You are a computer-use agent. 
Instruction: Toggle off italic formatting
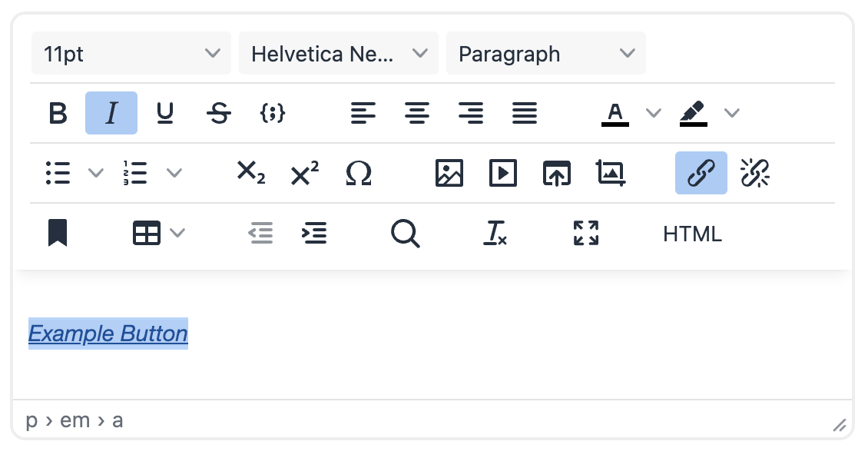111,113
